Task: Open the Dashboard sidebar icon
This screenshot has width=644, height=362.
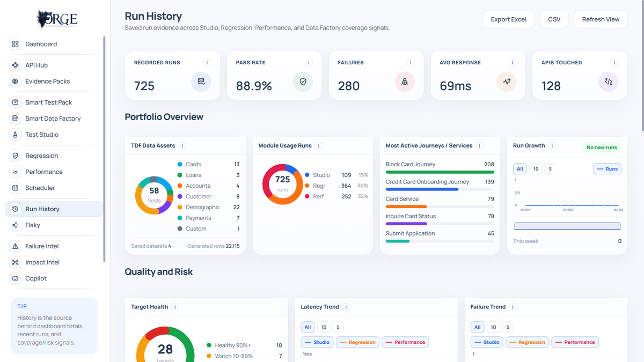Action: [15, 44]
